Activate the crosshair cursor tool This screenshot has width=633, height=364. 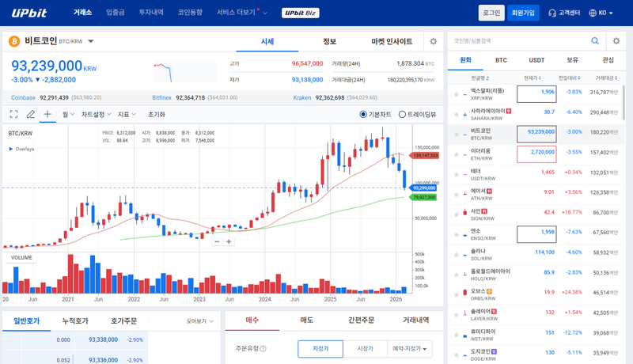pyautogui.click(x=47, y=114)
